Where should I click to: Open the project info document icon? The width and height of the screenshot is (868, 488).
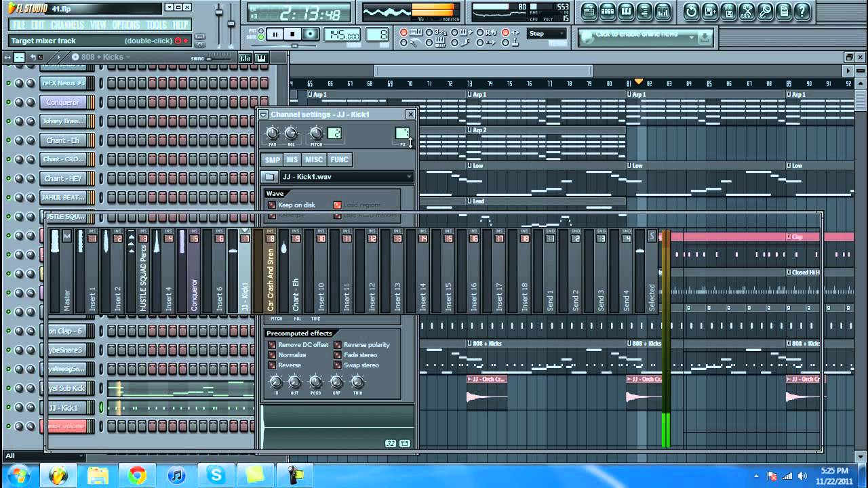tap(783, 12)
